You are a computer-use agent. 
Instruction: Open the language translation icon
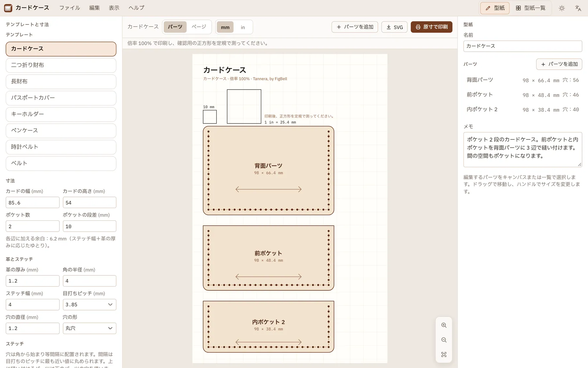coord(578,8)
